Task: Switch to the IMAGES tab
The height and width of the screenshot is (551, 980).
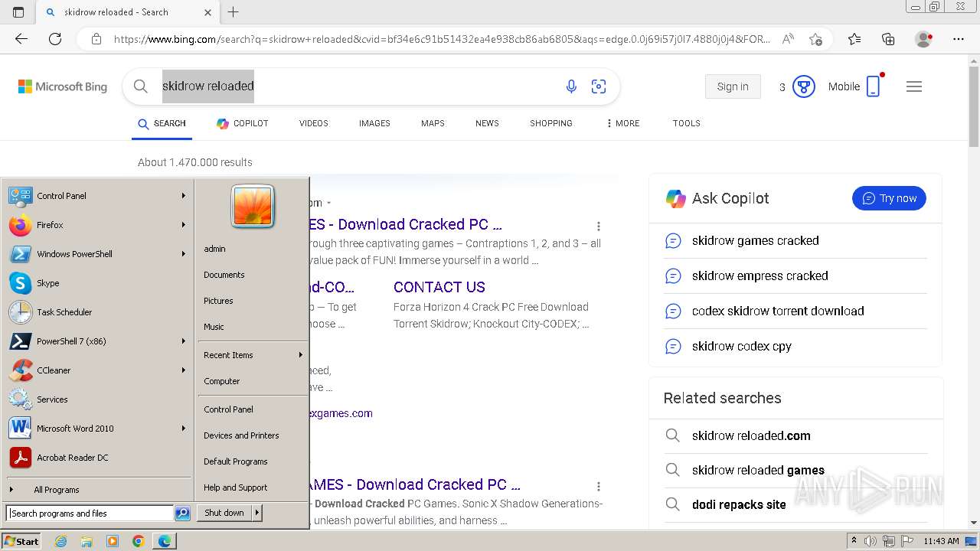Action: coord(374,123)
